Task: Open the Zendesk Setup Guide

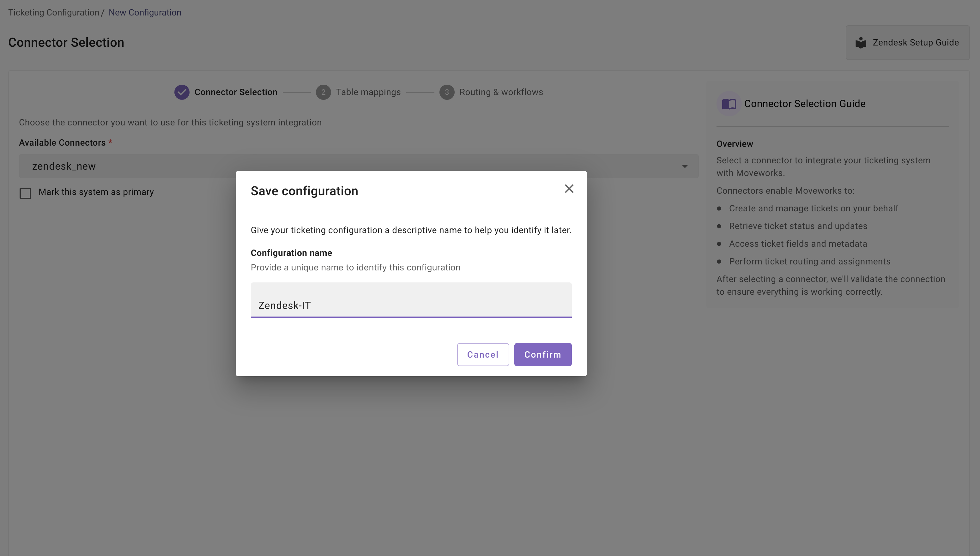Action: [907, 43]
